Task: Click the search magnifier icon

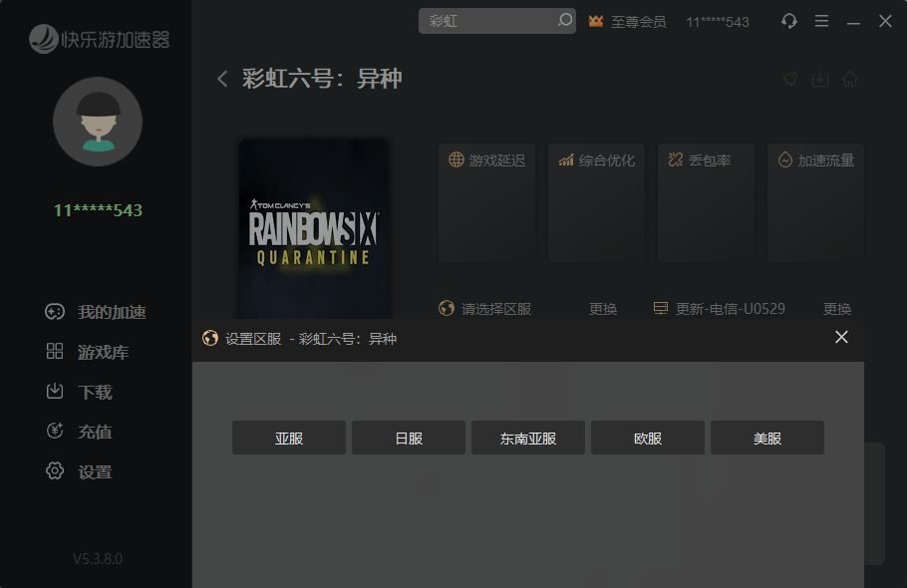Action: click(x=564, y=20)
